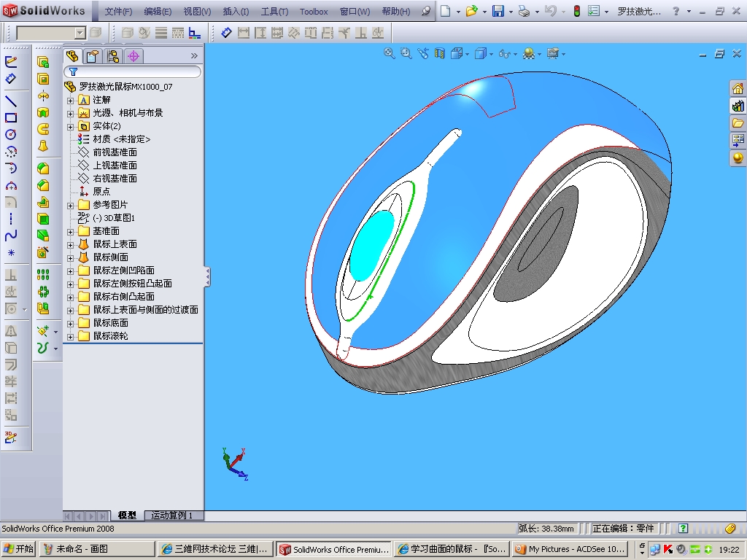Image resolution: width=747 pixels, height=560 pixels.
Task: Select 原点 in the feature tree
Action: [101, 192]
